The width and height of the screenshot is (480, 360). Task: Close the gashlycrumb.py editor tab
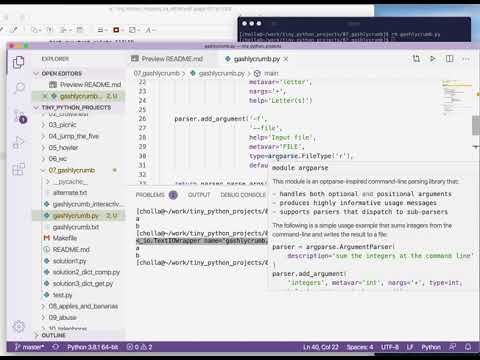pos(286,59)
